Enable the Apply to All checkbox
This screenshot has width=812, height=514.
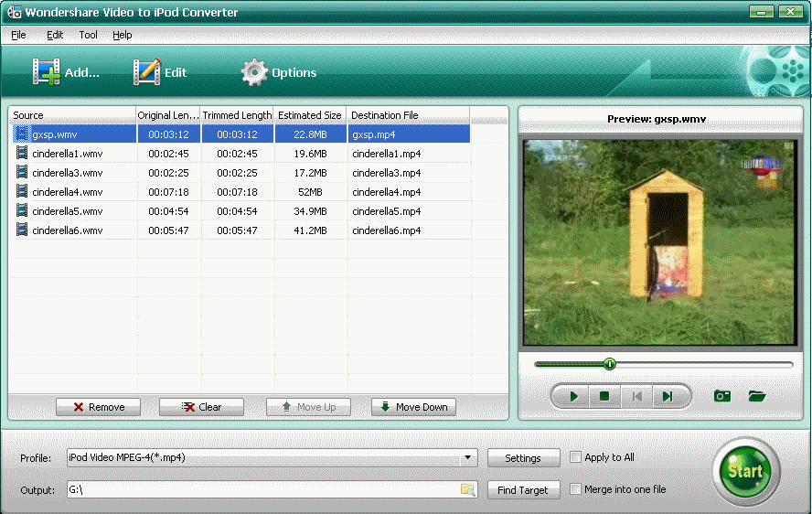pos(575,457)
